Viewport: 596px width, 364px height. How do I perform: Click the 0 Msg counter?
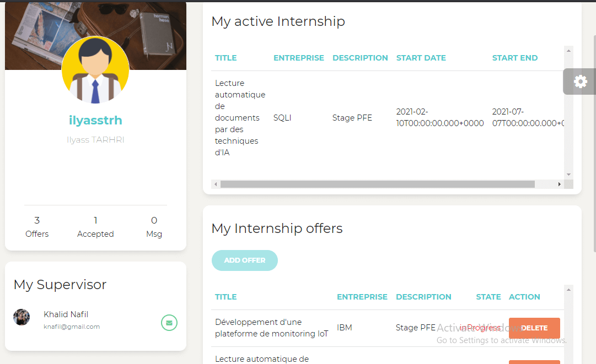pyautogui.click(x=154, y=227)
